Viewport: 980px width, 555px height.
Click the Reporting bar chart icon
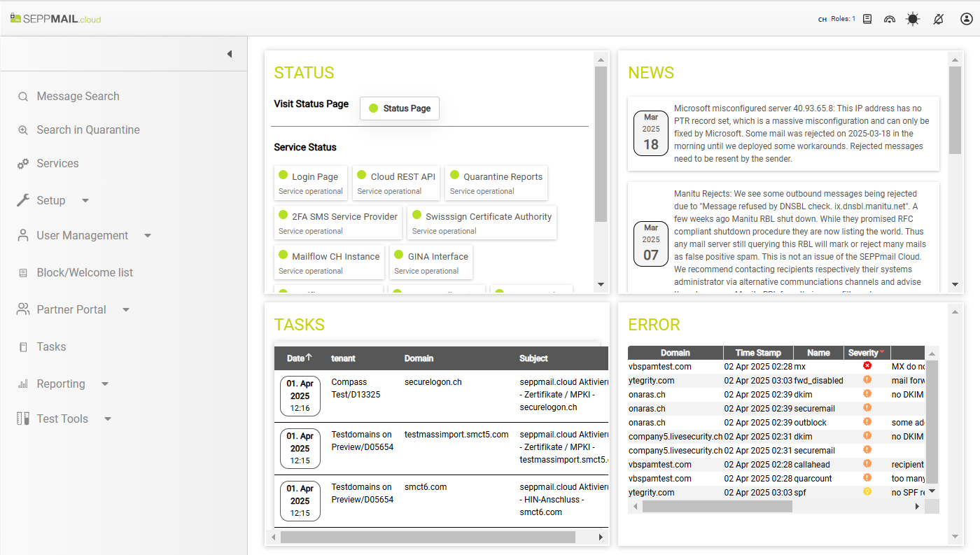(23, 384)
